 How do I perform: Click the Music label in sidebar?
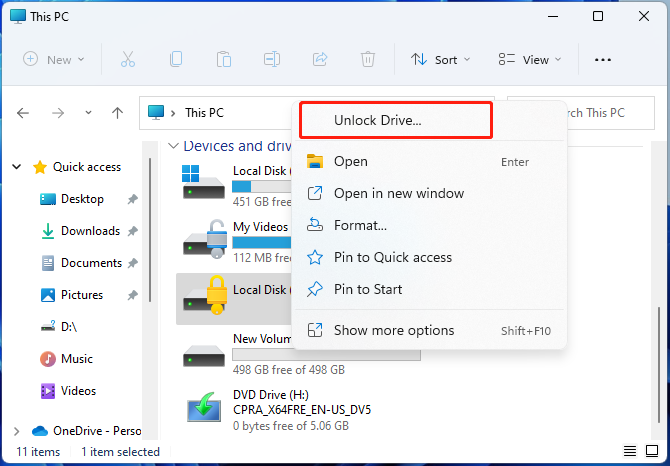pyautogui.click(x=77, y=359)
